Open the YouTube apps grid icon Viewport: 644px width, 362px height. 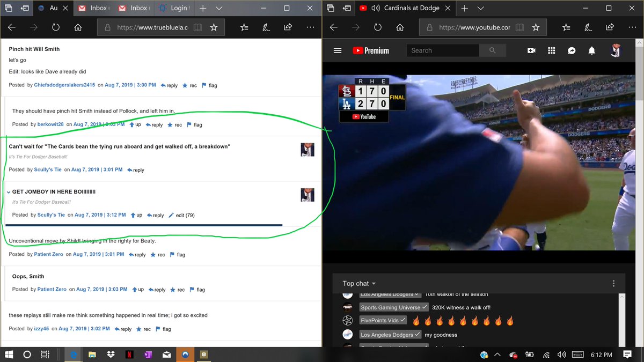click(x=551, y=50)
